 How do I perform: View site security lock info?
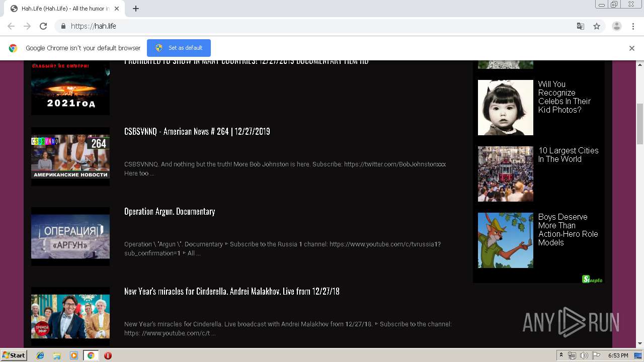(x=63, y=26)
